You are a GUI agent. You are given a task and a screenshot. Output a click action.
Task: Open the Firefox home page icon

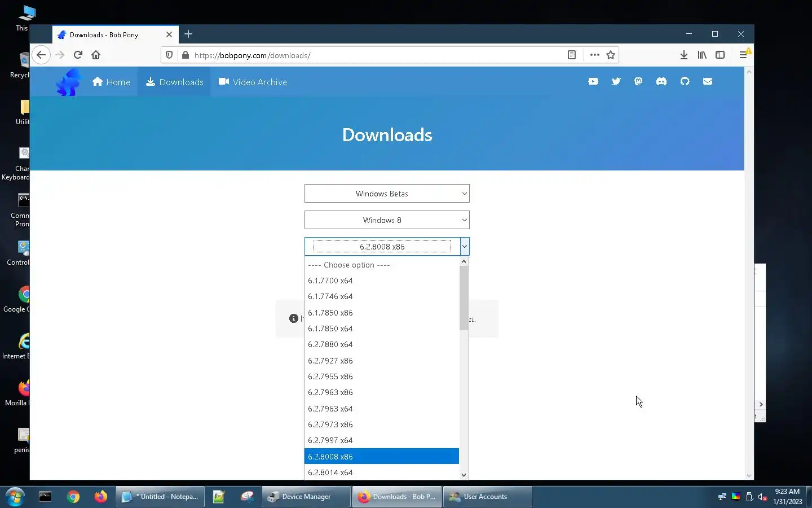96,55
